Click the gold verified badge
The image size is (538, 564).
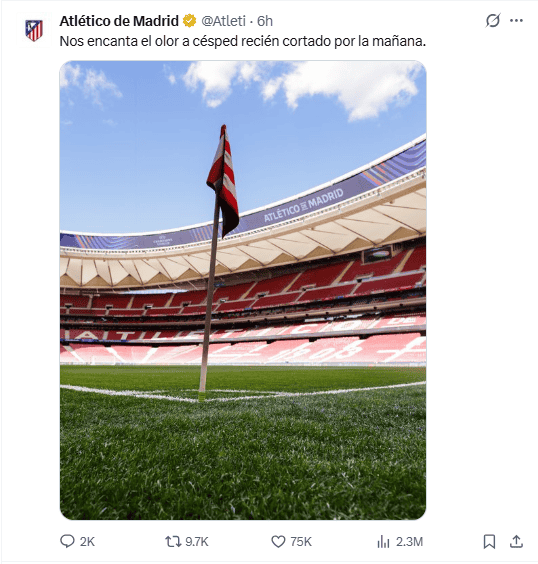190,21
